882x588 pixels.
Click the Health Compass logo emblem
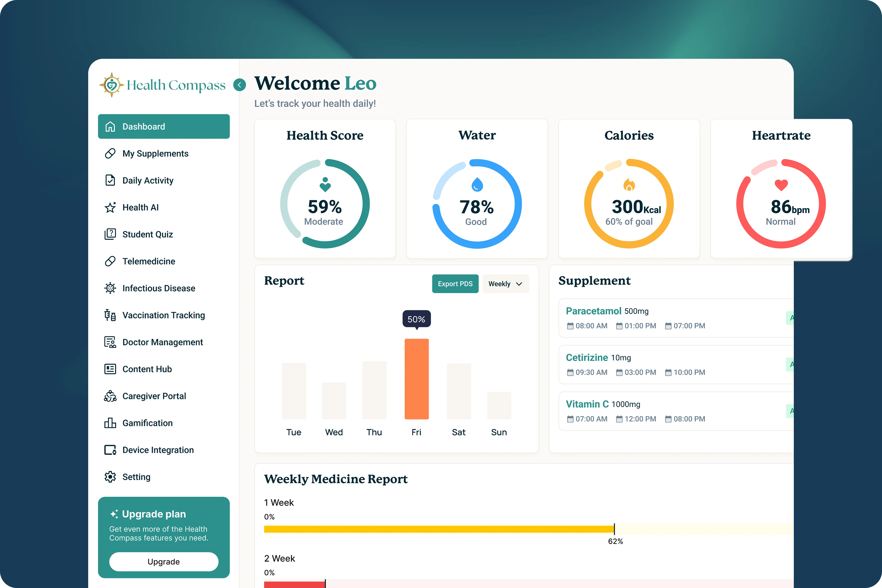point(111,85)
